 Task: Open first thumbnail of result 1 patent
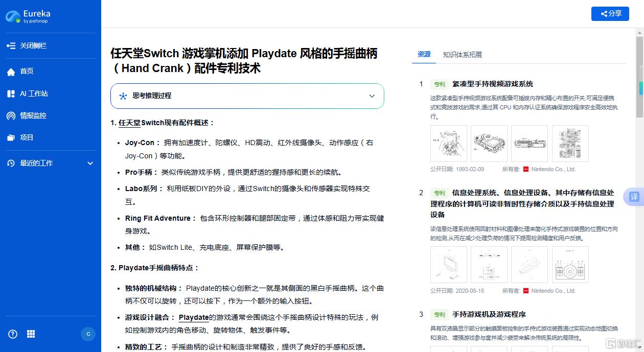(x=449, y=144)
